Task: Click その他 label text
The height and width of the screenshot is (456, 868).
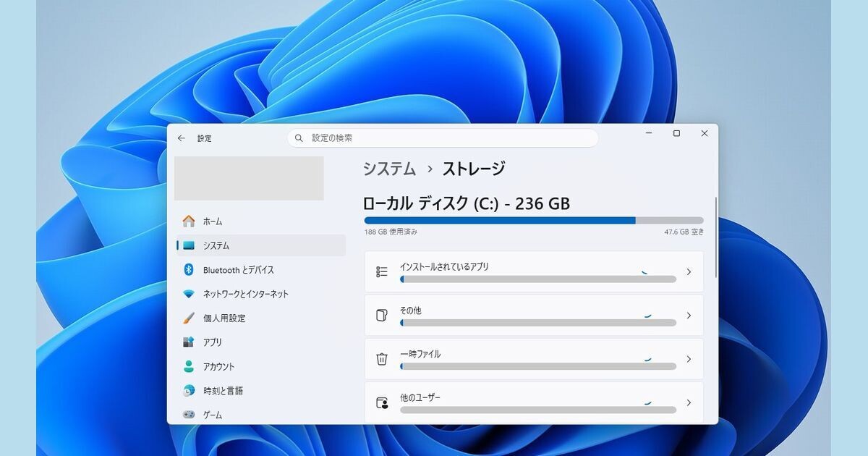Action: pyautogui.click(x=410, y=311)
